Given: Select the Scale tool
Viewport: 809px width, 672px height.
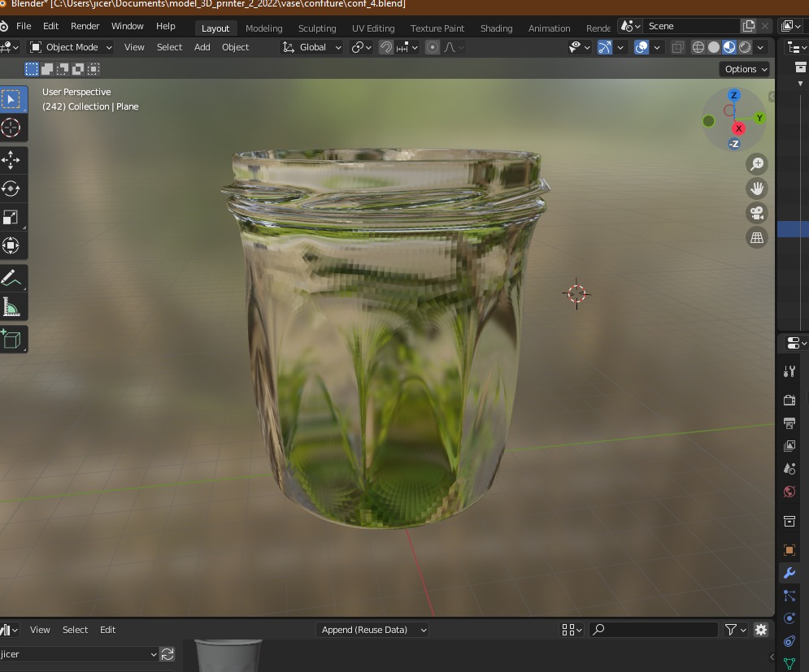Looking at the screenshot, I should [11, 217].
